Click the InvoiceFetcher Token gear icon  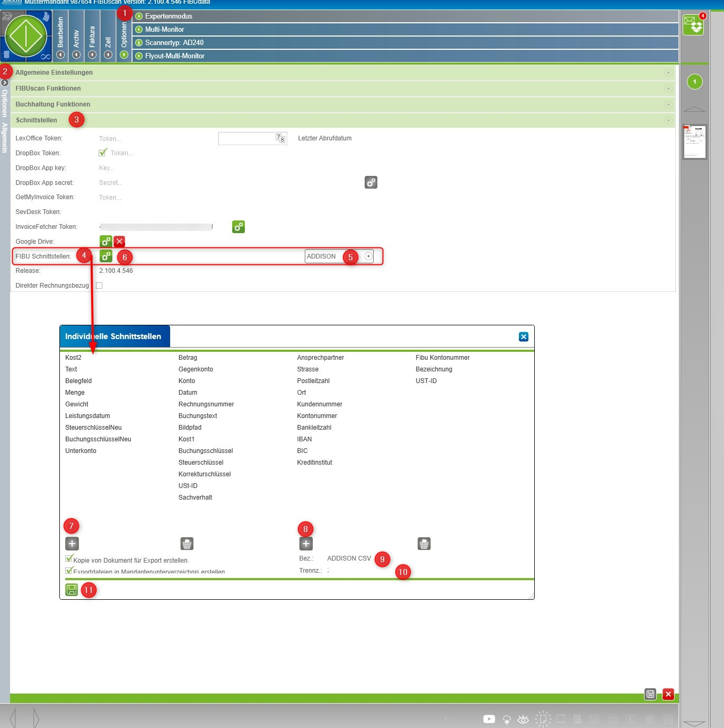pos(239,227)
